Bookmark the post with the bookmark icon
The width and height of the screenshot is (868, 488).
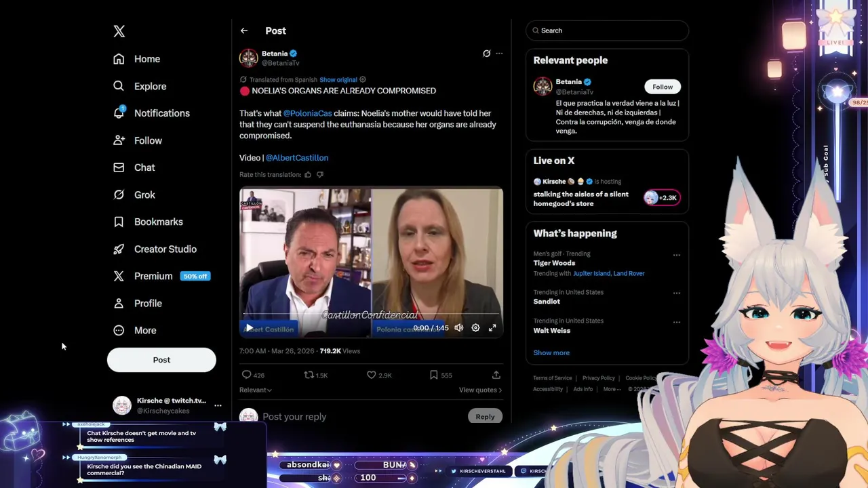[433, 375]
